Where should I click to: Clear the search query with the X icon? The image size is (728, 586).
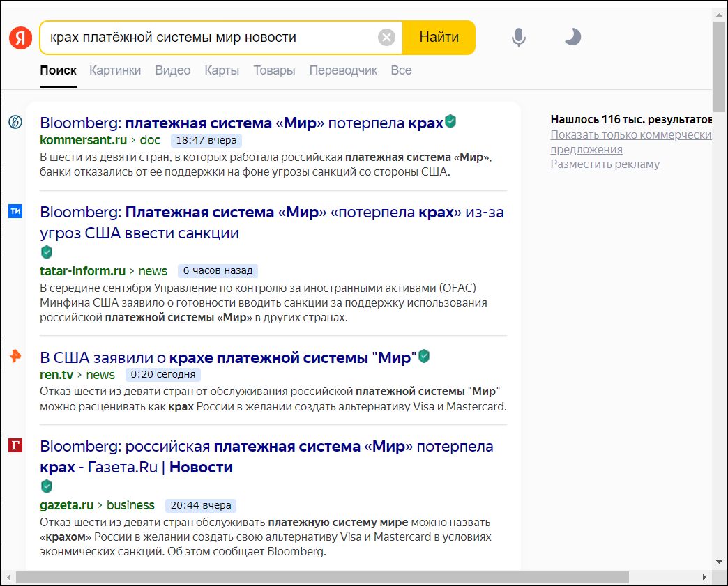coord(386,38)
